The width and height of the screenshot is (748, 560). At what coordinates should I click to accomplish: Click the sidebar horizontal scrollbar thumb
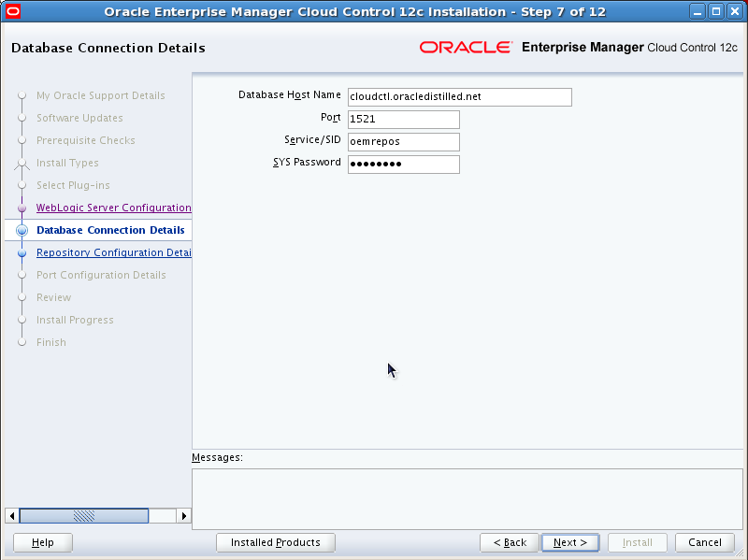point(84,516)
